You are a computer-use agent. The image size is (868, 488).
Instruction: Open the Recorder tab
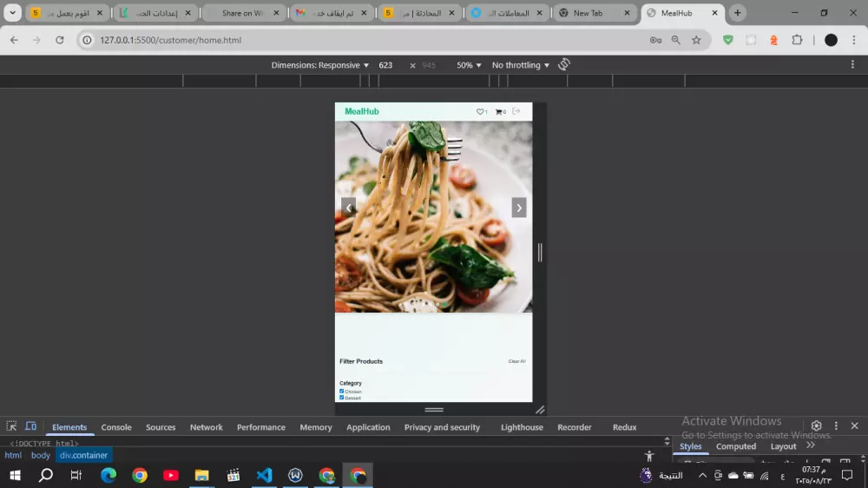point(574,427)
